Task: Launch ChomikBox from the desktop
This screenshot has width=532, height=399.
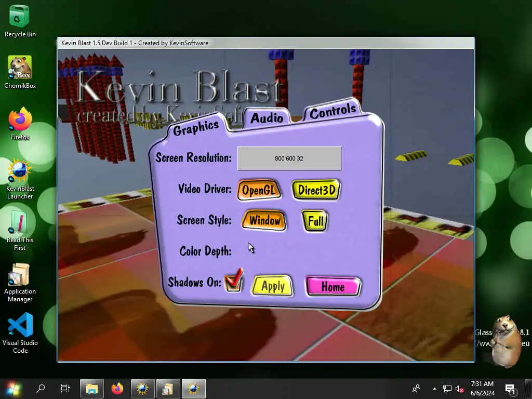Action: click(x=20, y=73)
